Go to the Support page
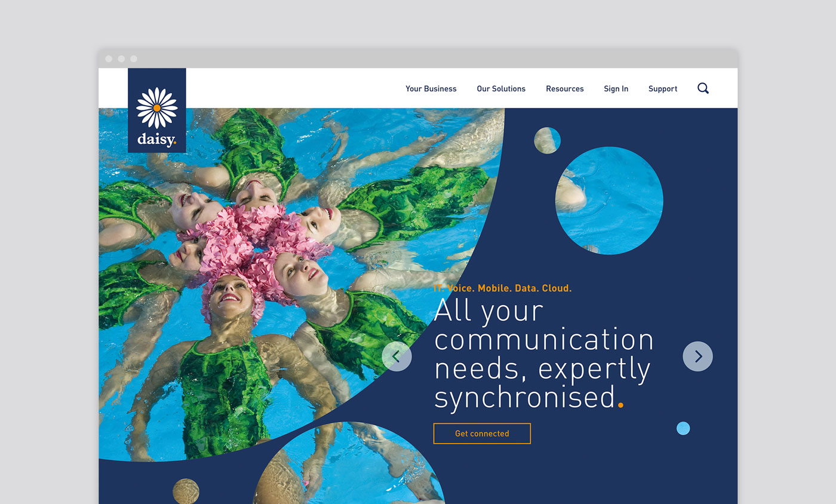 [x=663, y=89]
